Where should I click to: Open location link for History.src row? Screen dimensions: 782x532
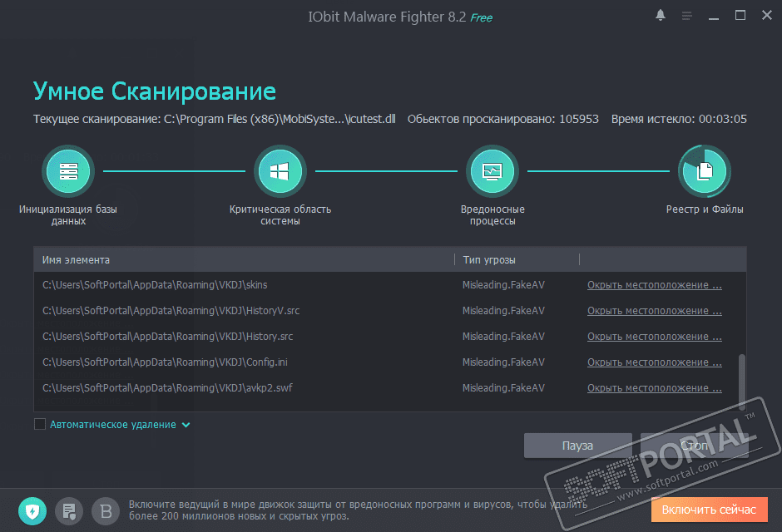[x=655, y=337]
